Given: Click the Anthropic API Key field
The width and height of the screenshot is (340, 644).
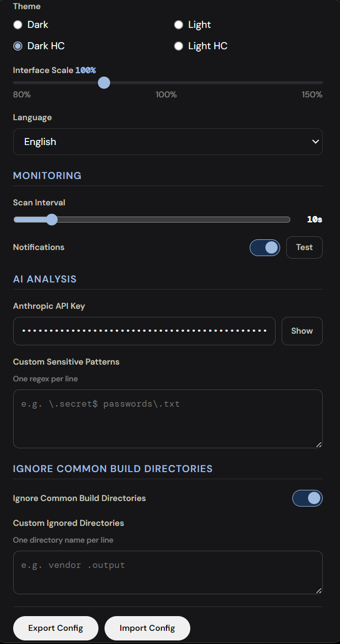Looking at the screenshot, I should pyautogui.click(x=144, y=331).
